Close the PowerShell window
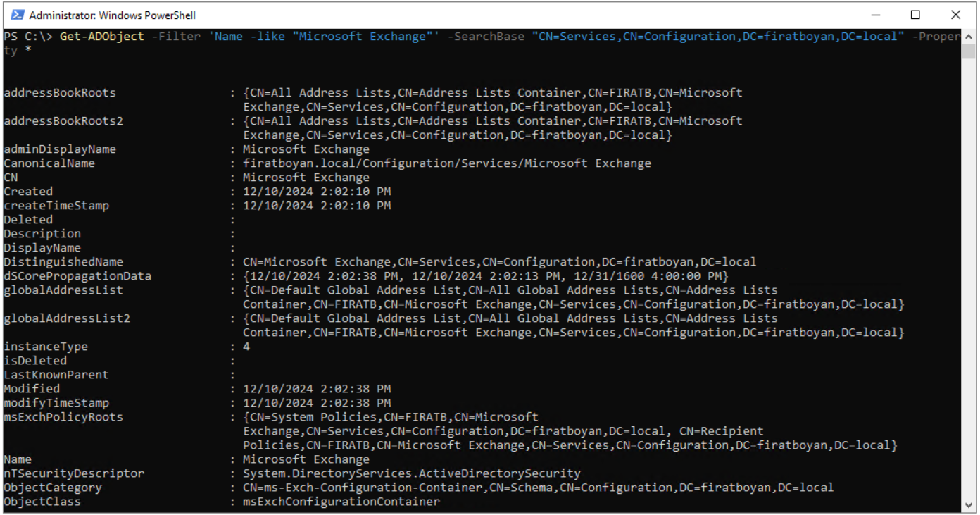Viewport: 980px width, 515px height. [x=955, y=15]
